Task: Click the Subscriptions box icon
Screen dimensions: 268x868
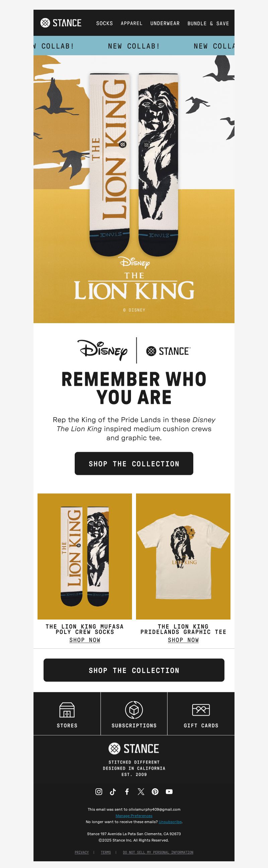Action: point(134,710)
